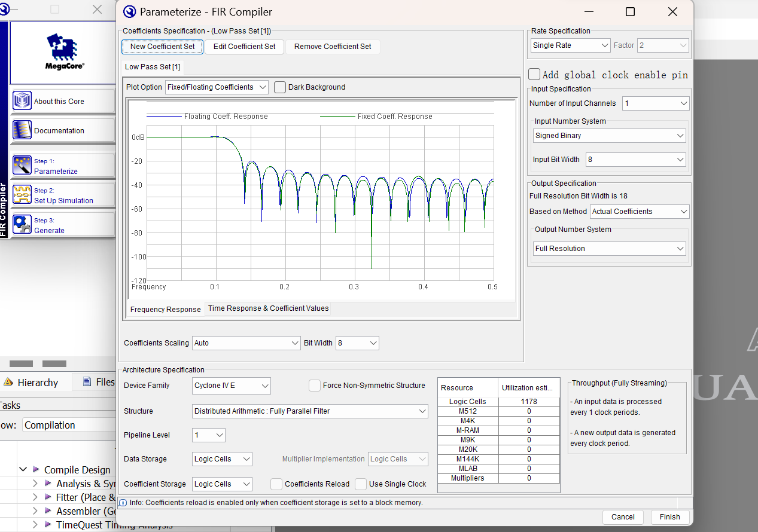Open Device Family Cyclone IV E dropdown
The width and height of the screenshot is (758, 532).
(x=232, y=386)
